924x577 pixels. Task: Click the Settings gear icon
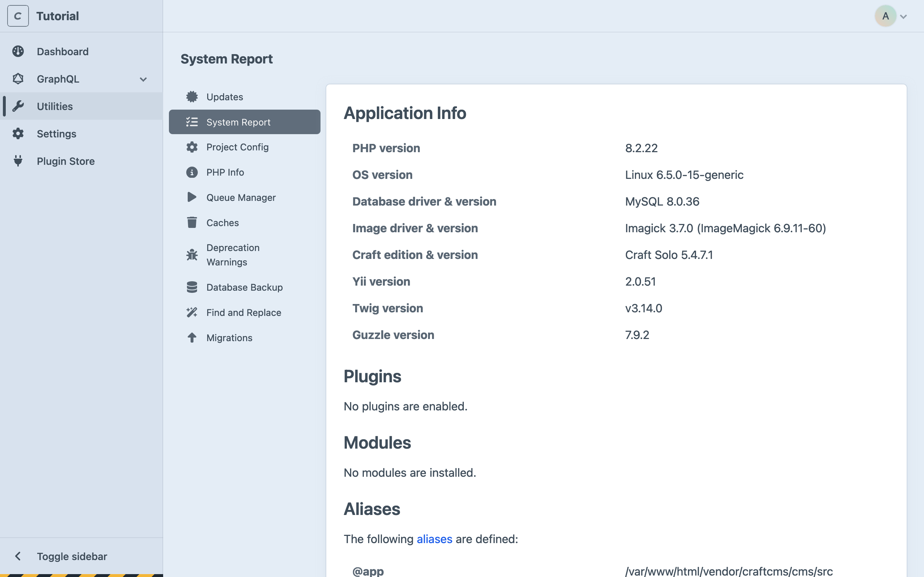pyautogui.click(x=18, y=133)
